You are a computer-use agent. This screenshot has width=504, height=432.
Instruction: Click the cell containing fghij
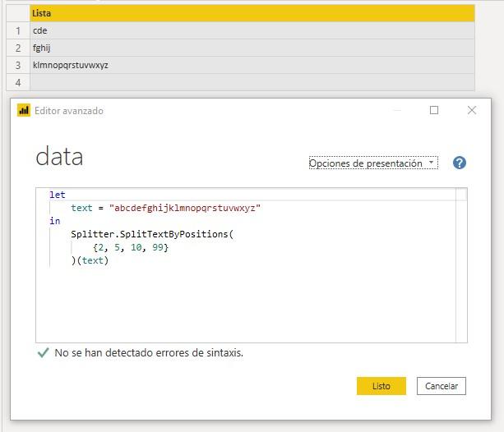[x=252, y=48]
